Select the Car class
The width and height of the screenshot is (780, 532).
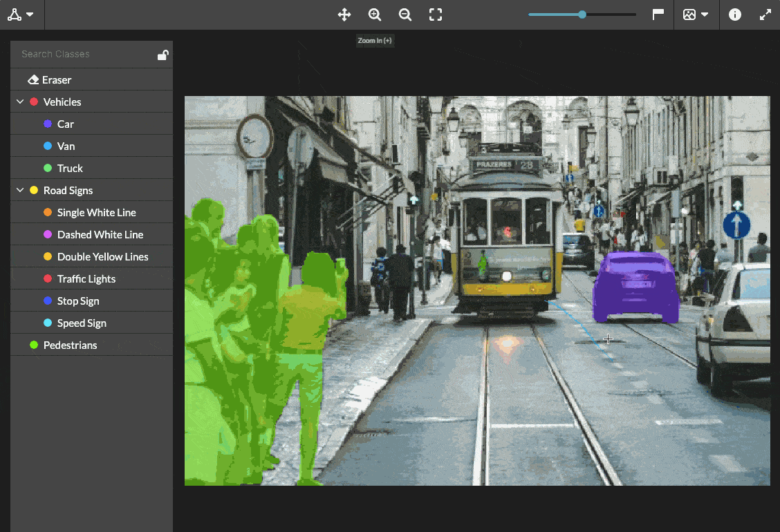click(x=66, y=124)
